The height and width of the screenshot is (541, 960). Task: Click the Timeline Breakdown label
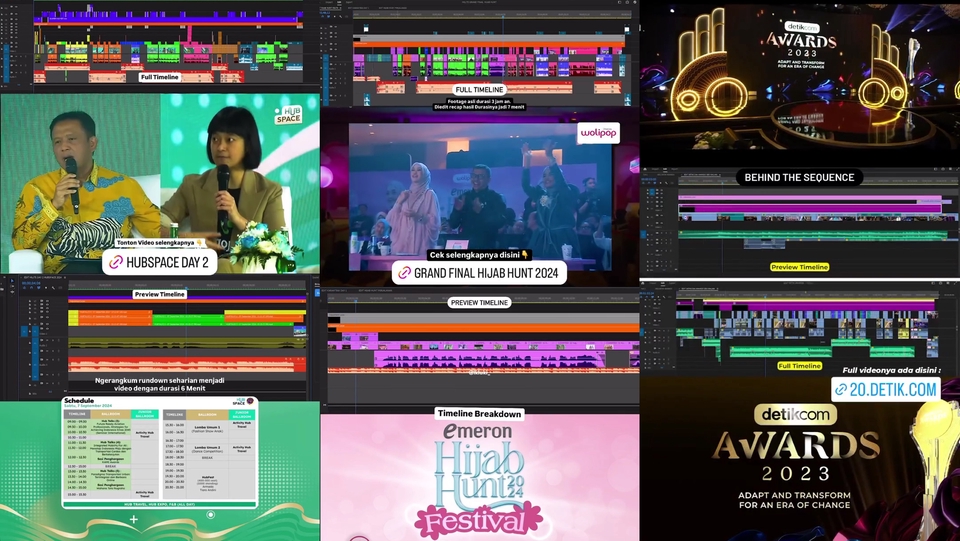(479, 413)
